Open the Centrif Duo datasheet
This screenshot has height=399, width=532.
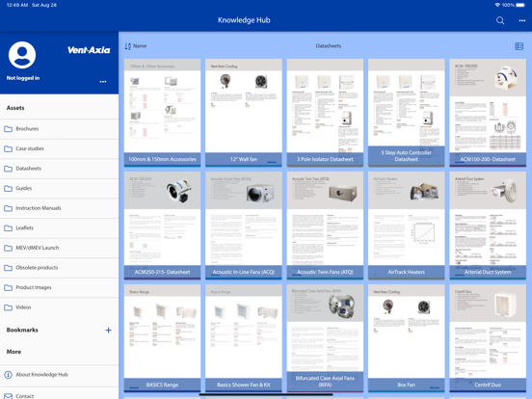tap(488, 338)
